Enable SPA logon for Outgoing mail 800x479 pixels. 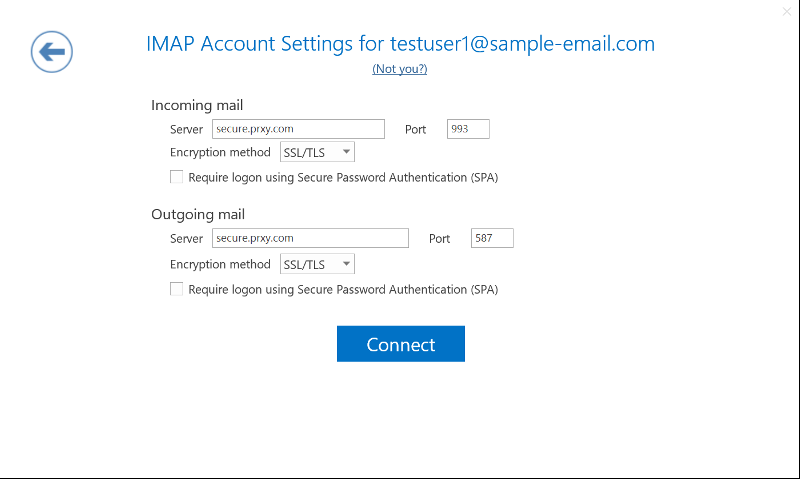coord(177,289)
